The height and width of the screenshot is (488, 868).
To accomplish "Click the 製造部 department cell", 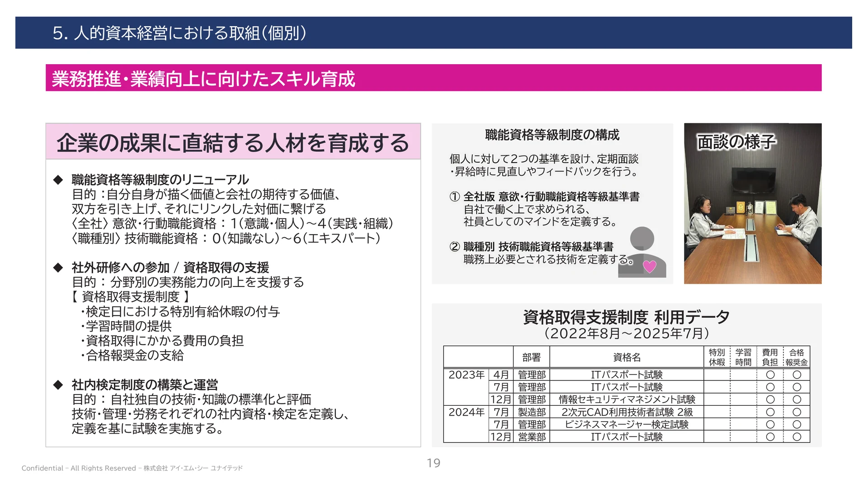I will [x=532, y=412].
